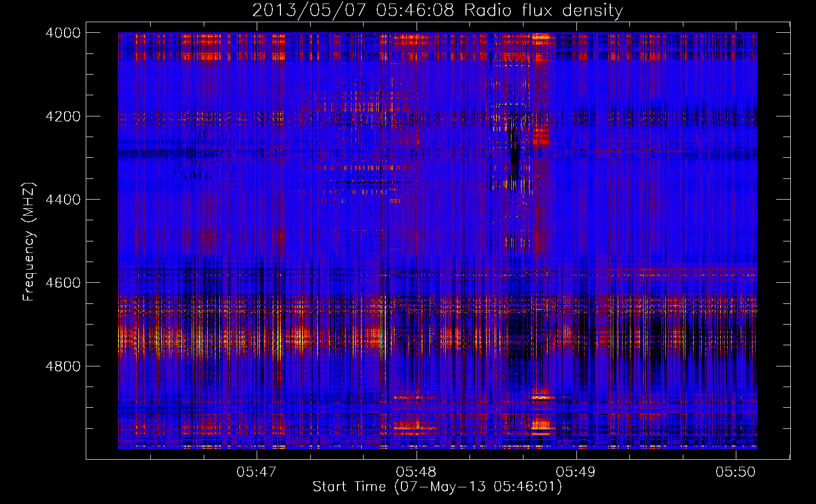
Task: Select the 4600 frequency axis label
Action: 63,283
